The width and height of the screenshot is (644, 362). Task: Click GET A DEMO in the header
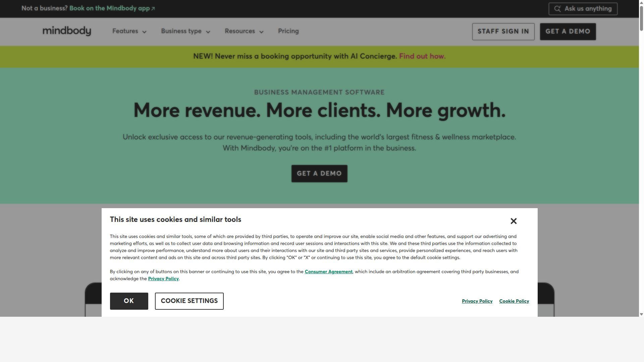coord(568,32)
